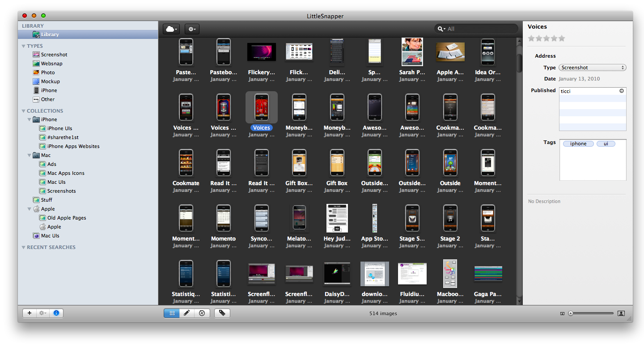Viewport: 644px width, 347px height.
Task: Open the cloud upload toolbar menu
Action: pos(171,29)
